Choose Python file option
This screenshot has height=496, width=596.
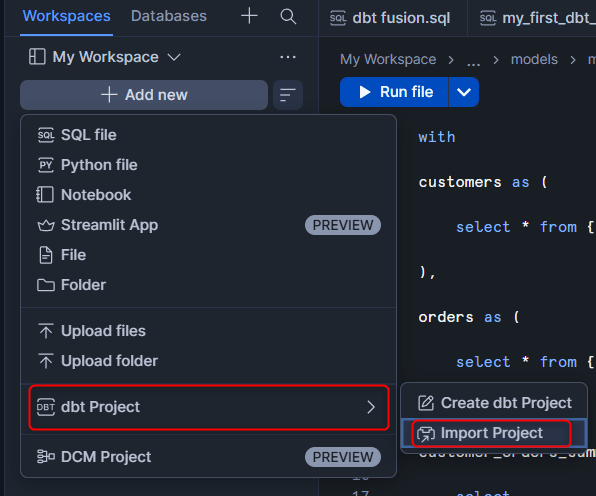pos(208,165)
